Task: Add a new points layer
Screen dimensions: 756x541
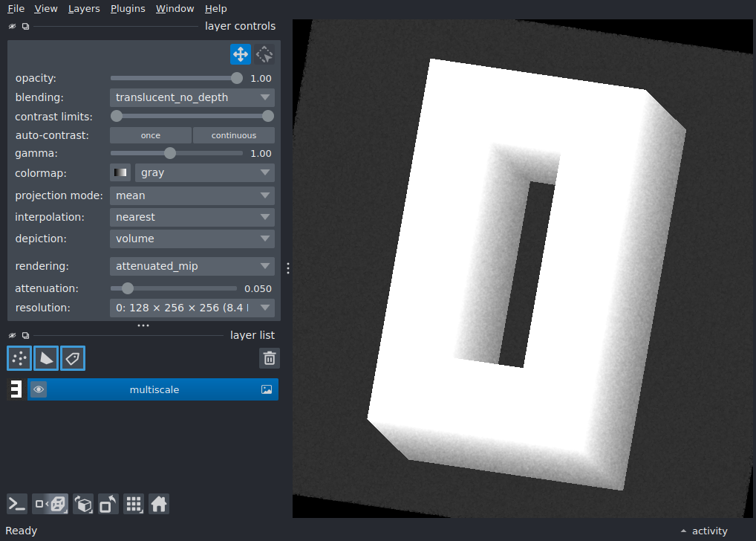Action: click(x=19, y=358)
